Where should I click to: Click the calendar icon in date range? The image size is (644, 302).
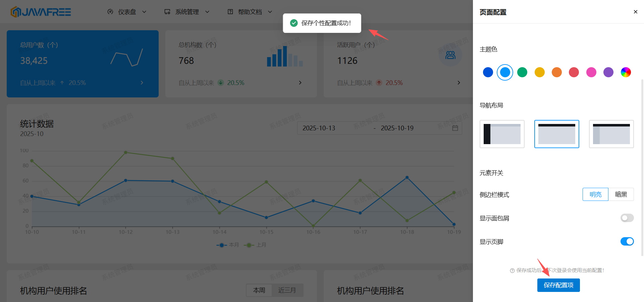tap(455, 128)
